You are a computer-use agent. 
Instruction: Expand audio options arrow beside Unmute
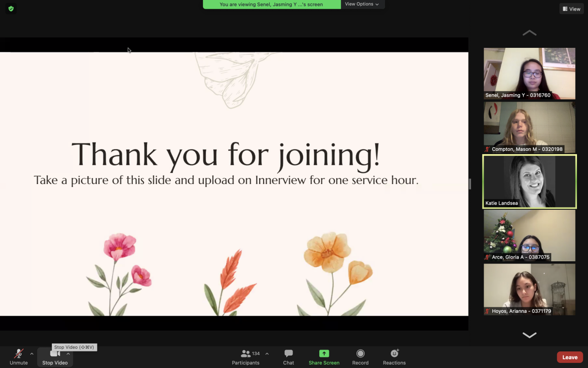[x=32, y=354]
